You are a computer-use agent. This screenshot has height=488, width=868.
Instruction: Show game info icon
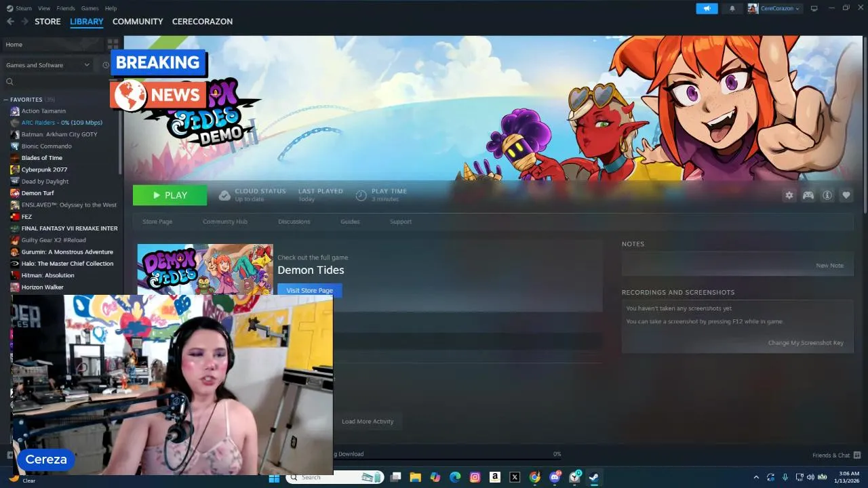[x=827, y=195]
